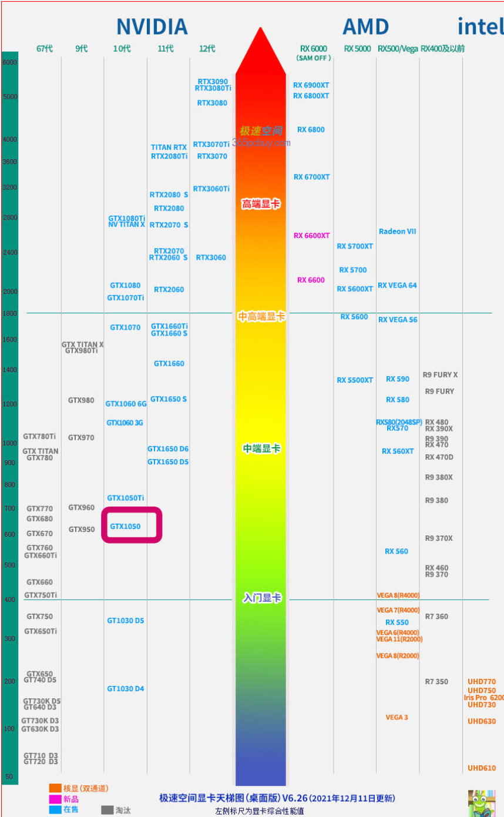Select the GTX950 entry
The image size is (504, 817).
[82, 530]
